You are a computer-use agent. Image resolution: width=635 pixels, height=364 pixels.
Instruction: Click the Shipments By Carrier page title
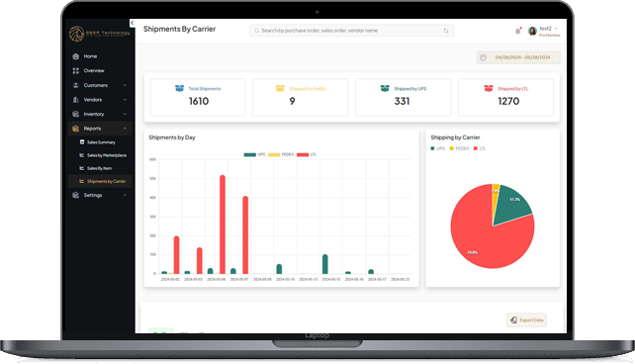click(x=179, y=29)
